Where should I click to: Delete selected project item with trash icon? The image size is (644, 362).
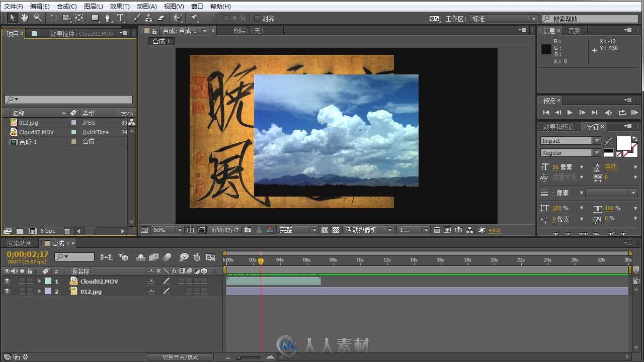coord(67,231)
